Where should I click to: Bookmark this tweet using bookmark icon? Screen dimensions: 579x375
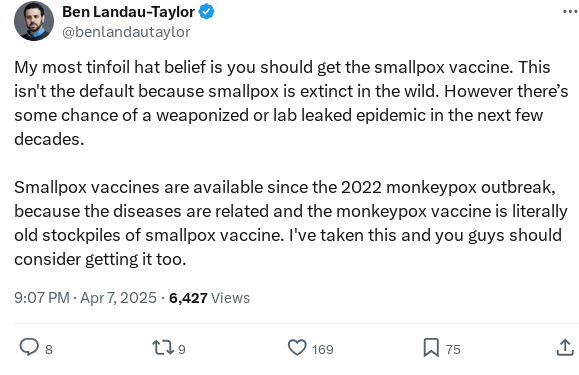[431, 348]
